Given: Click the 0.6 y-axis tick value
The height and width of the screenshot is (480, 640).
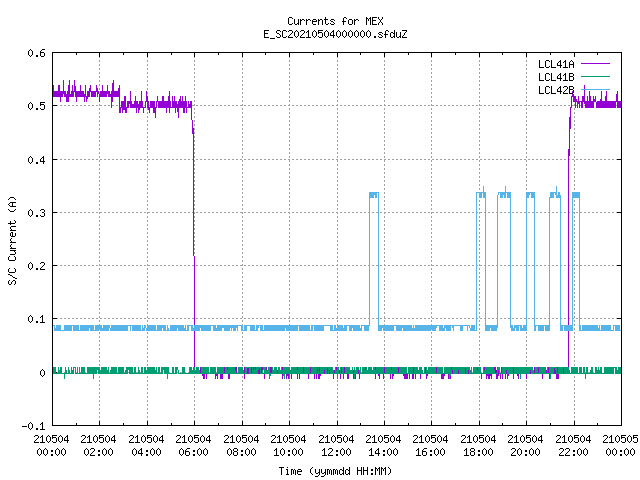Looking at the screenshot, I should (x=36, y=53).
